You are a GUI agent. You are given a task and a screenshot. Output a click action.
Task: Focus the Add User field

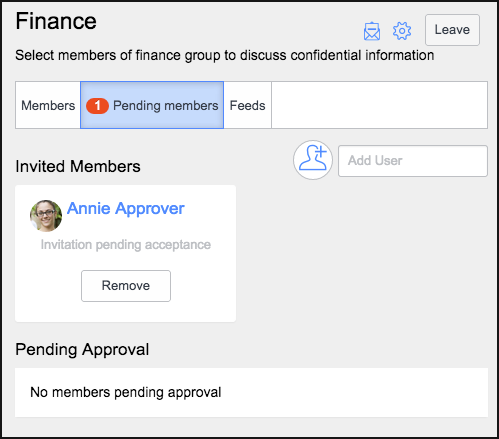pyautogui.click(x=413, y=161)
